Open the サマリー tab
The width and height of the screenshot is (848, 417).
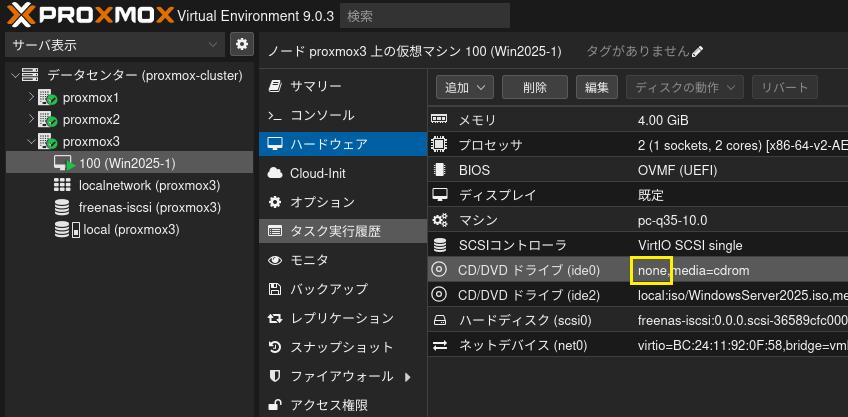point(343,86)
